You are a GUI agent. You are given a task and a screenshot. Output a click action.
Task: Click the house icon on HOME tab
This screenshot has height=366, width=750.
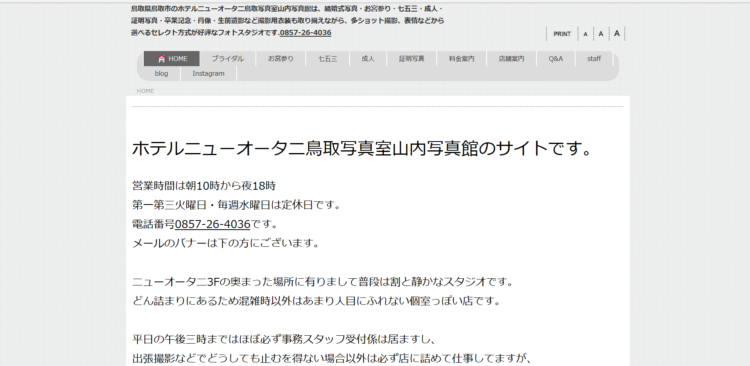pos(161,59)
